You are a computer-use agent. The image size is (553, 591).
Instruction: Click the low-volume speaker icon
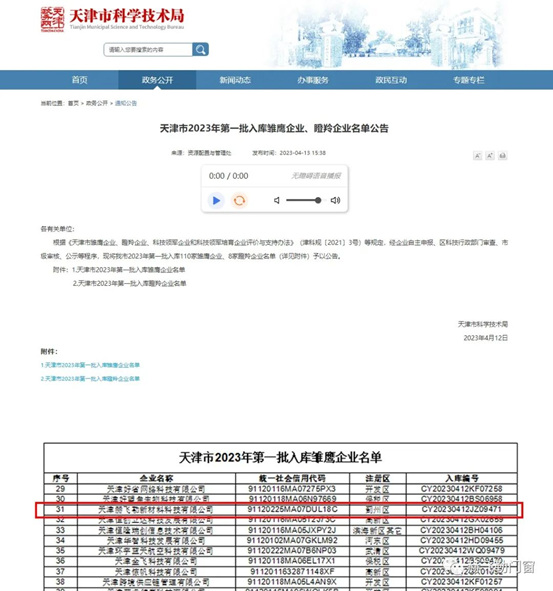point(277,200)
